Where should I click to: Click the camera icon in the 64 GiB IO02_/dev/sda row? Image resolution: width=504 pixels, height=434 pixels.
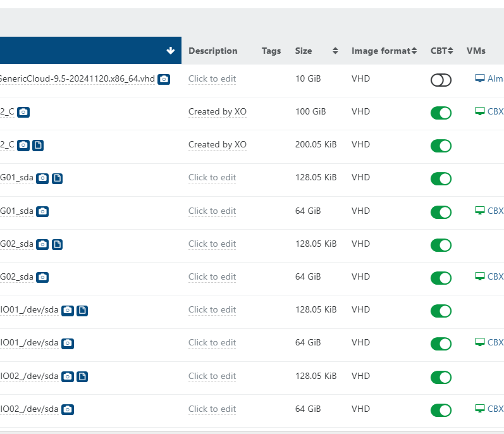point(68,409)
